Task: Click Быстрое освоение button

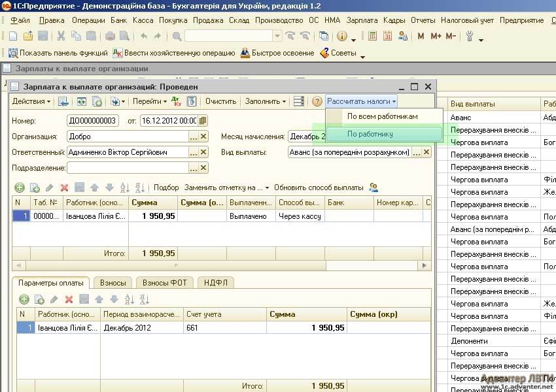Action: tap(277, 53)
